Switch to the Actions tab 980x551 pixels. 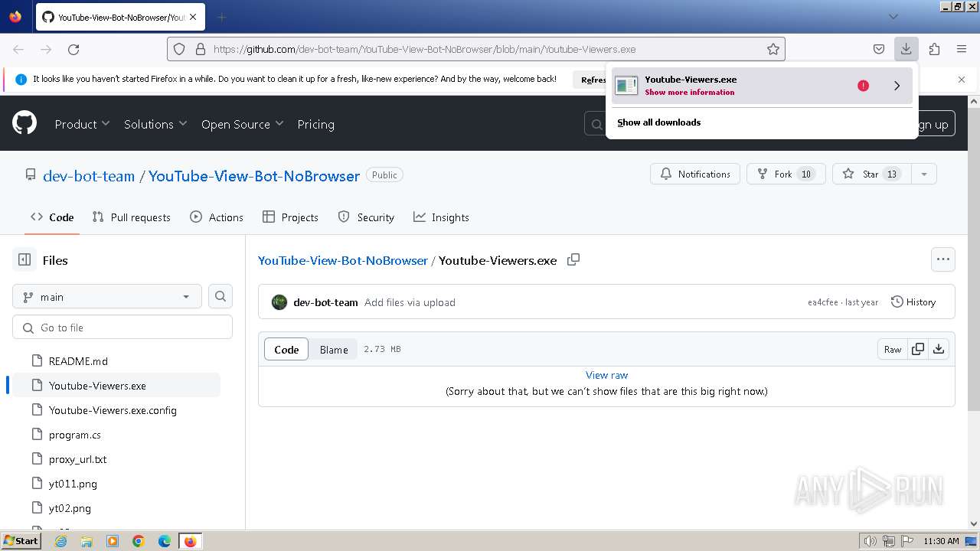[x=217, y=217]
